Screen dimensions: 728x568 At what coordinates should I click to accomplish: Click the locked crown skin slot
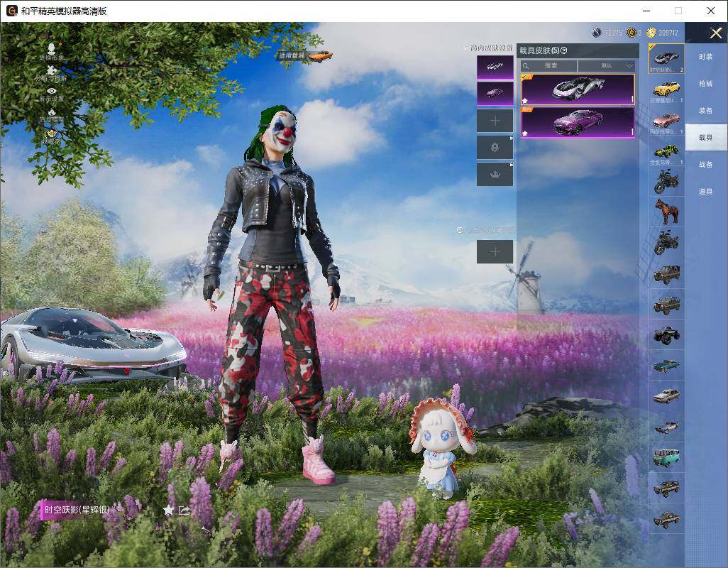[x=495, y=174]
